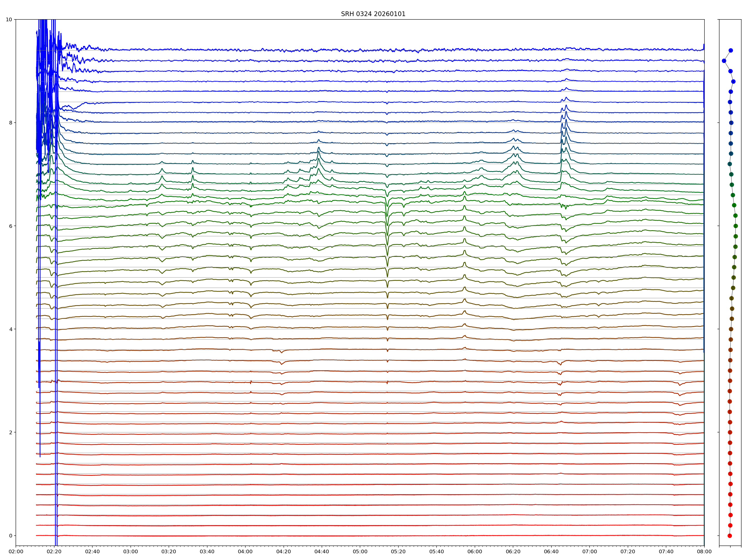Click the bottom red dot in side panel

tap(729, 536)
